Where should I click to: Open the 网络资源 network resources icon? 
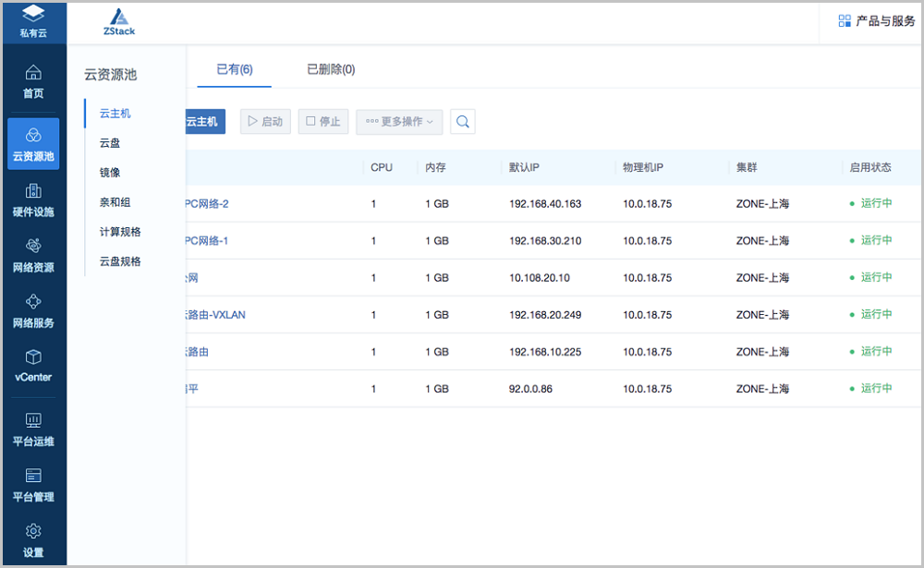(33, 247)
